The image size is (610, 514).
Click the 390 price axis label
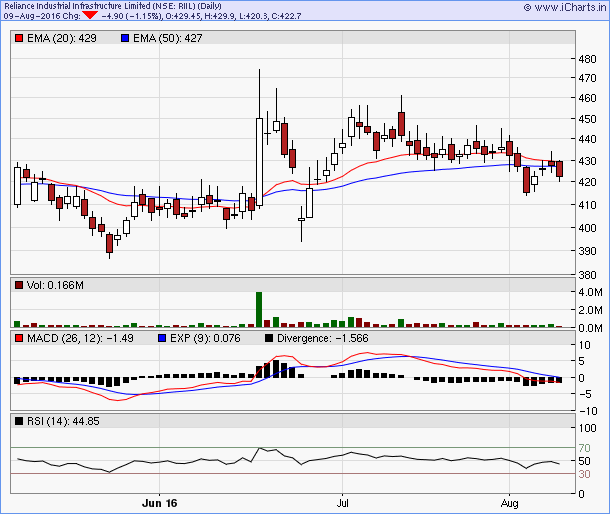click(587, 251)
